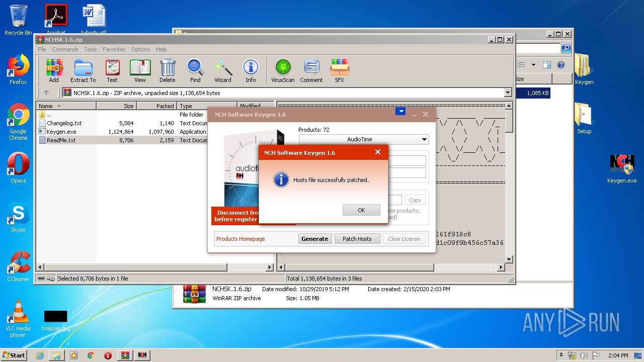Show hidden system tray icons
The height and width of the screenshot is (362, 644).
[561, 355]
